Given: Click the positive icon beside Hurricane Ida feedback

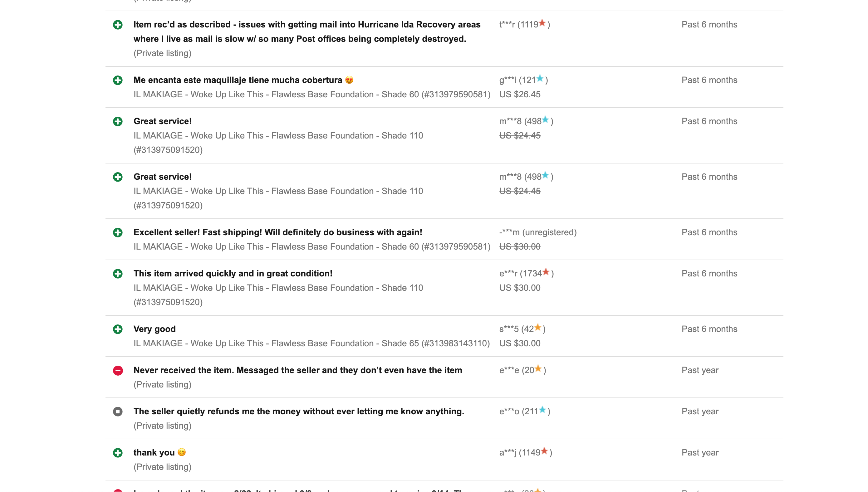Looking at the screenshot, I should coord(118,25).
